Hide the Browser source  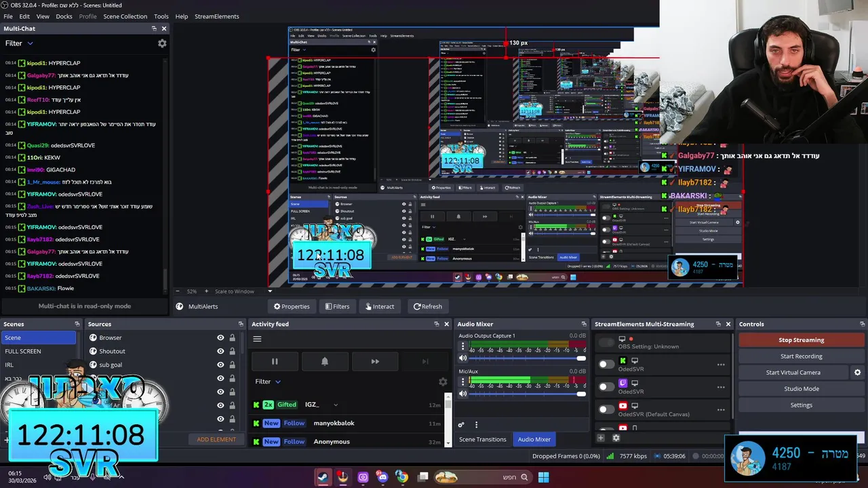click(x=220, y=338)
